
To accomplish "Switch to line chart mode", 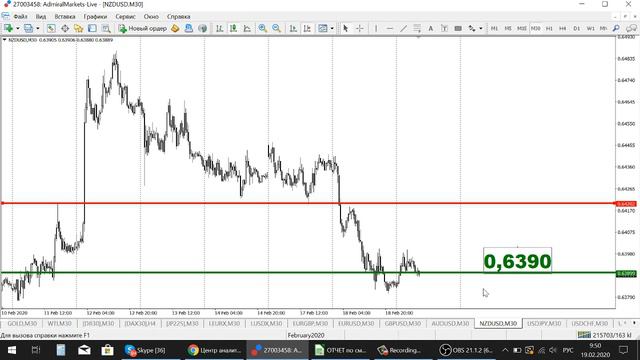I will click(247, 28).
